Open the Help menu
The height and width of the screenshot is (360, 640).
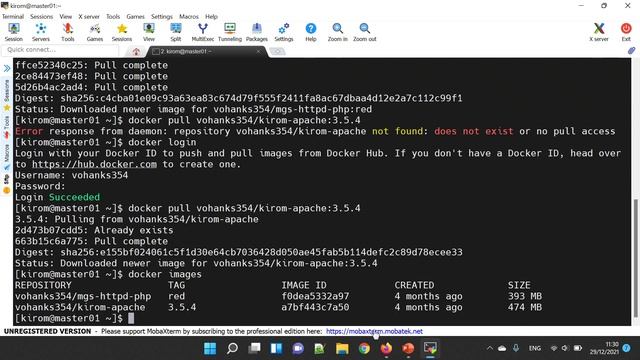[x=211, y=16]
